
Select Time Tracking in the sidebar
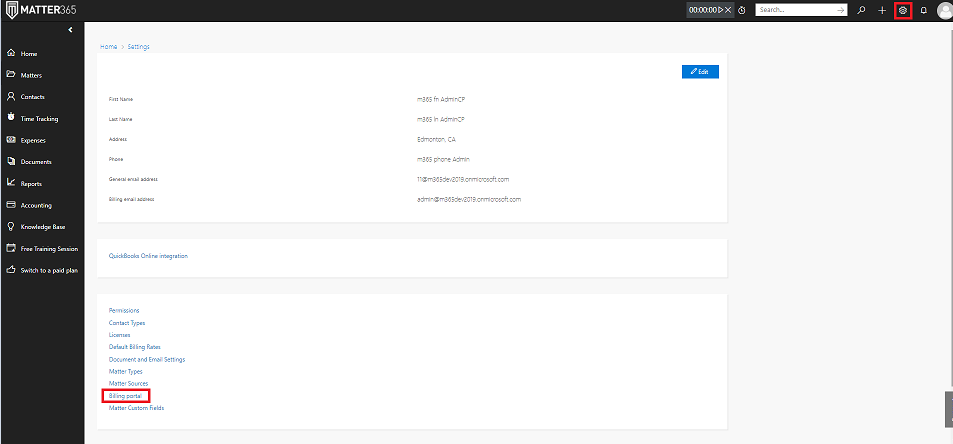pos(42,118)
